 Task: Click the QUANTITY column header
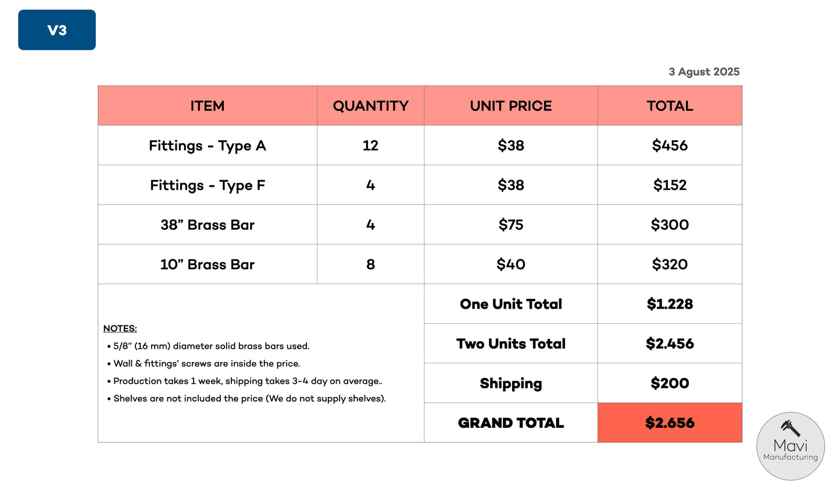pos(371,106)
